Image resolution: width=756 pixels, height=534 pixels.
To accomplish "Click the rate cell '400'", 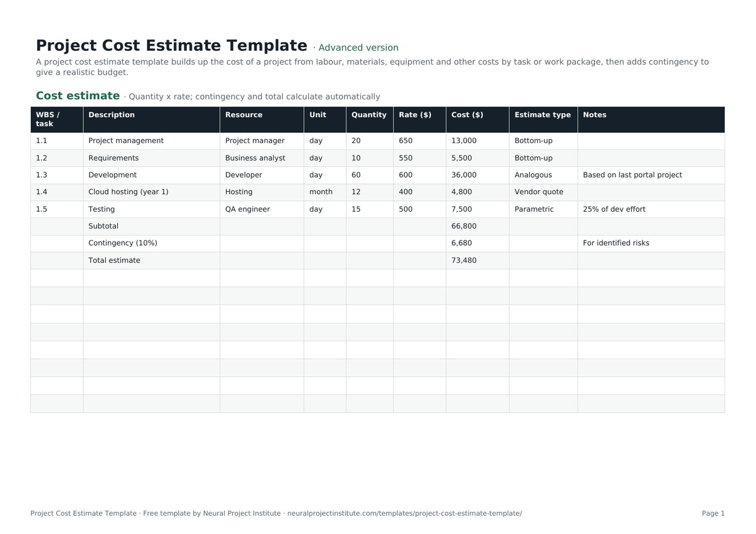I will 420,192.
